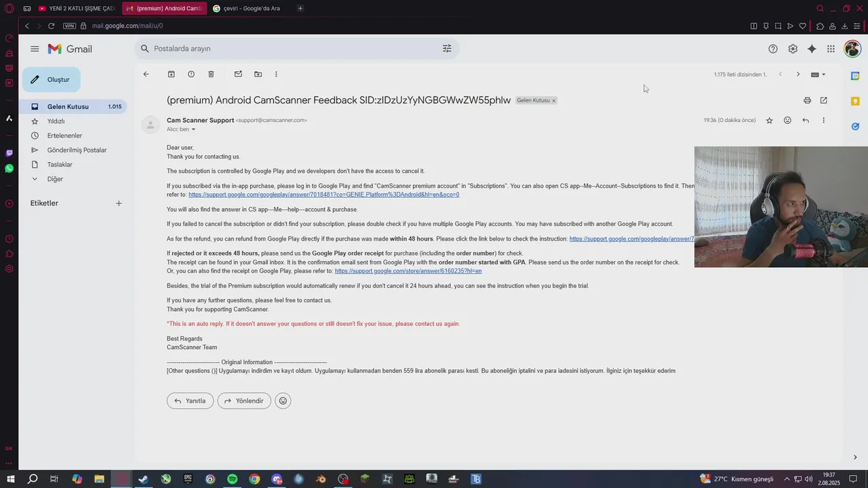Click the Yönlendir forward button
This screenshot has height=488, width=868.
click(244, 401)
